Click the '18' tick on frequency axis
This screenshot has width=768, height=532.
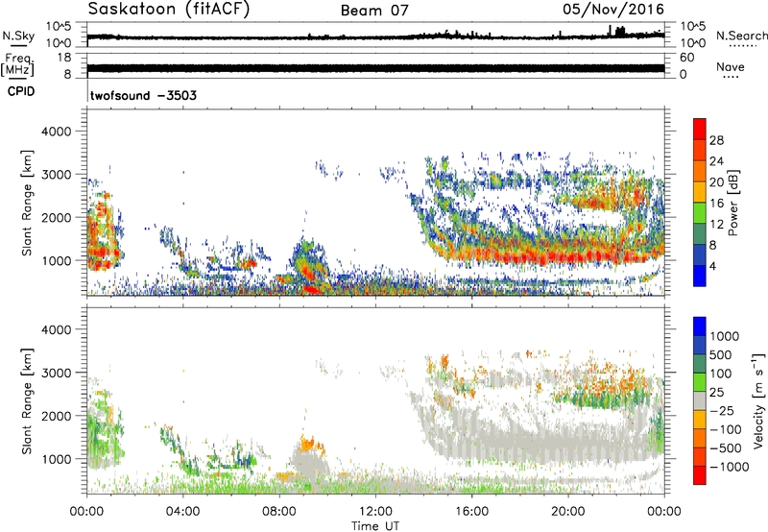pos(64,58)
